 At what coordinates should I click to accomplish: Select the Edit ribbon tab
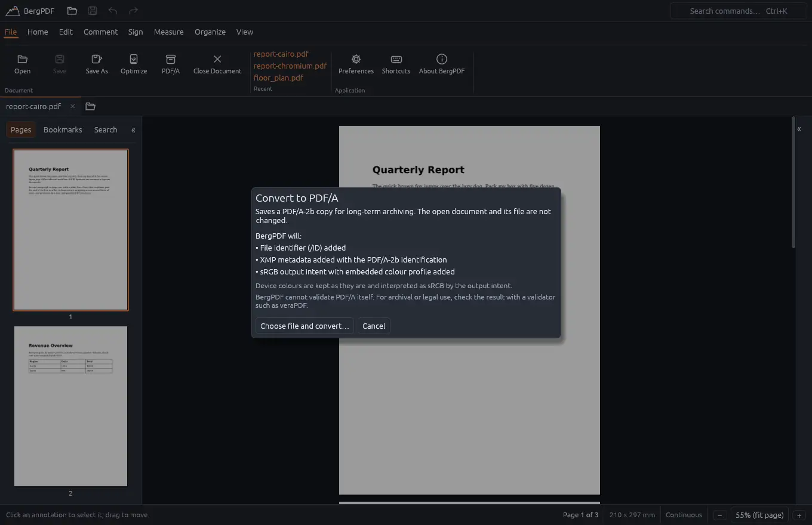click(66, 32)
